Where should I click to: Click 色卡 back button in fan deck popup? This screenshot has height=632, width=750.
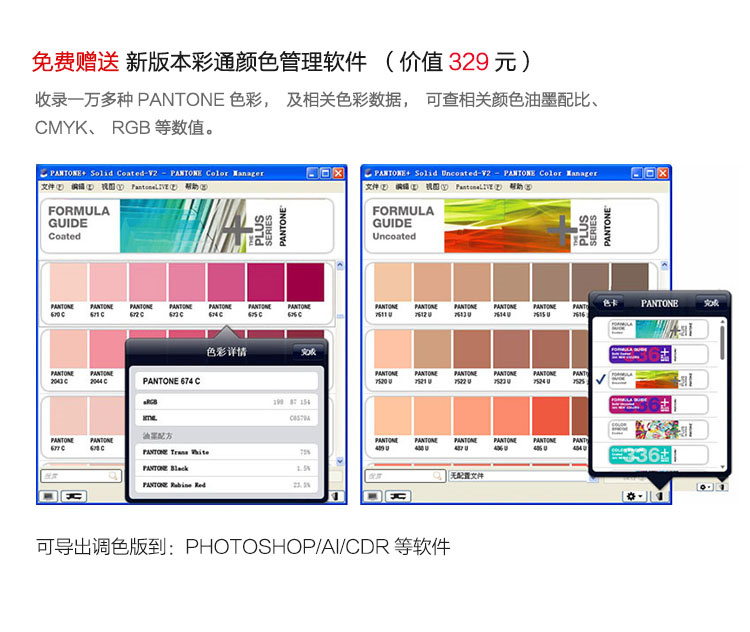(610, 303)
